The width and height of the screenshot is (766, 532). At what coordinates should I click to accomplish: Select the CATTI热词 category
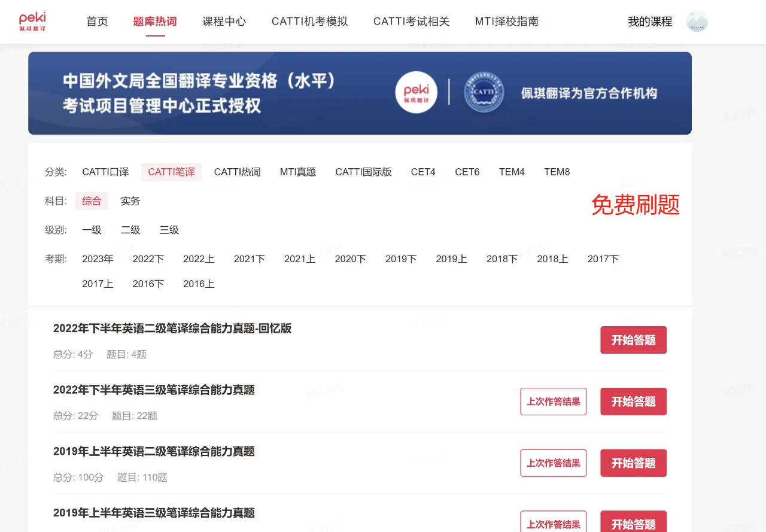(x=237, y=172)
